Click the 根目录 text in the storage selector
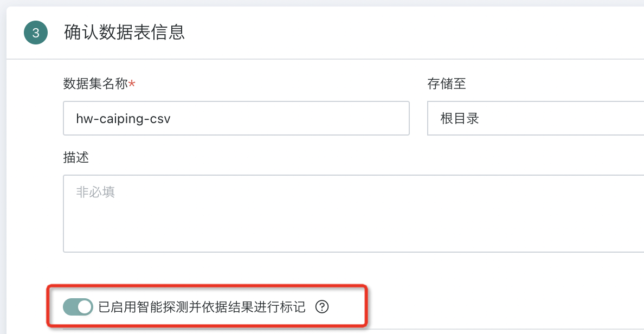The width and height of the screenshot is (644, 334). coord(460,118)
